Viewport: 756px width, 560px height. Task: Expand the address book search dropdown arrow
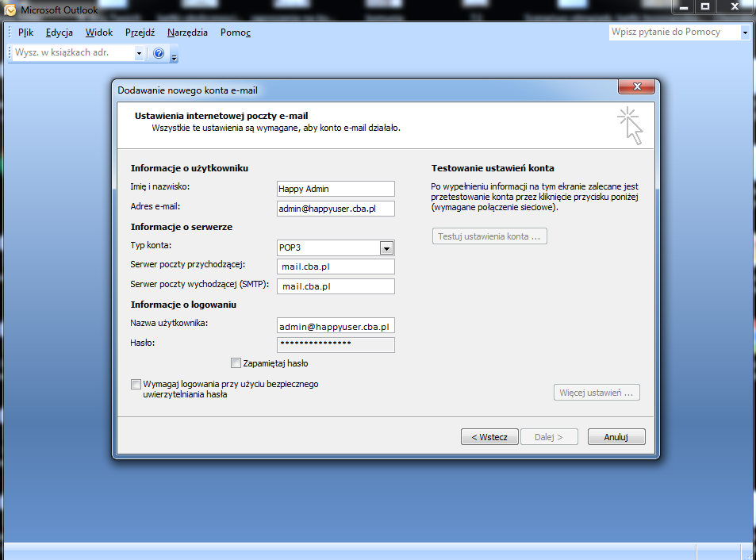point(139,53)
